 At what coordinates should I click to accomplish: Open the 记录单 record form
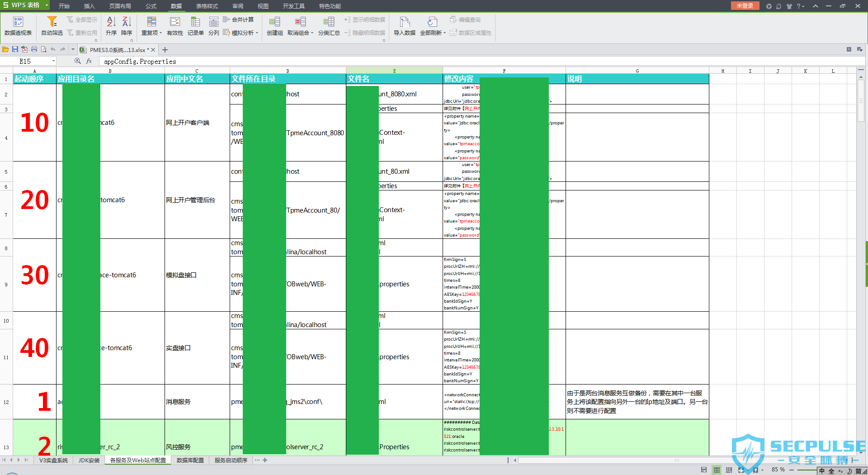[x=195, y=26]
